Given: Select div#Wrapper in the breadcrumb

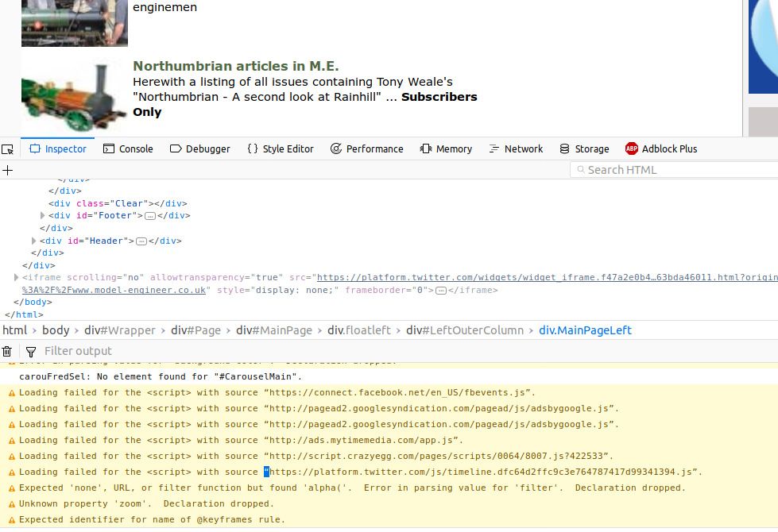Looking at the screenshot, I should (119, 330).
